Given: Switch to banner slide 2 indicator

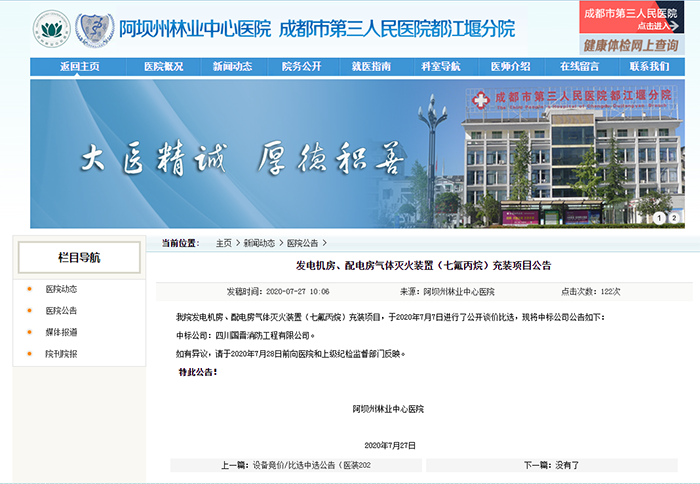Looking at the screenshot, I should 674,218.
